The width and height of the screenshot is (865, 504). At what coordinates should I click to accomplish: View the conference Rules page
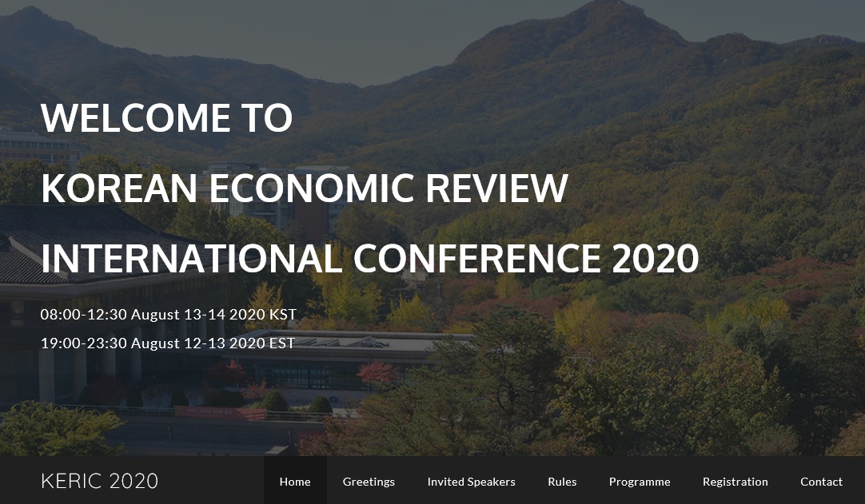coord(562,482)
